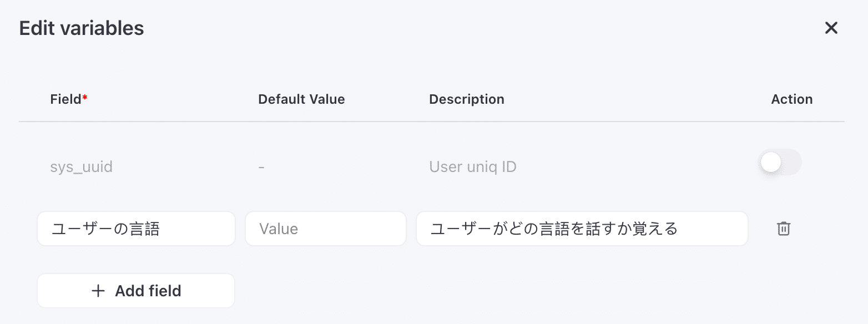
Task: Click the red required asterisk beside Field
Action: click(x=85, y=98)
